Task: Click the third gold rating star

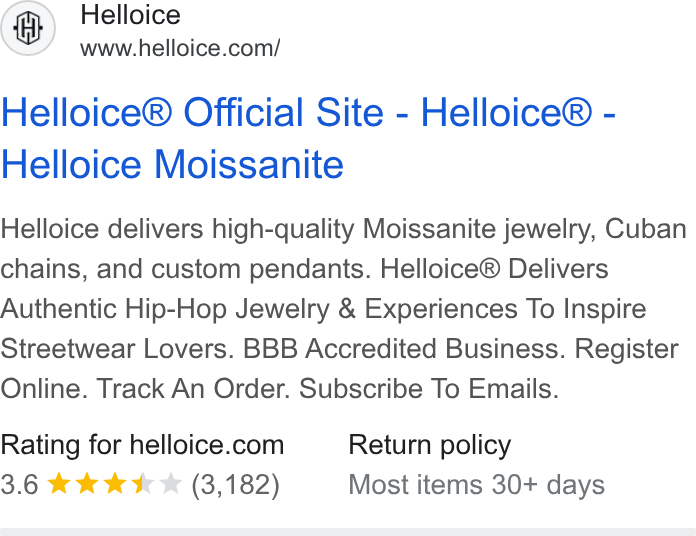Action: pos(115,483)
